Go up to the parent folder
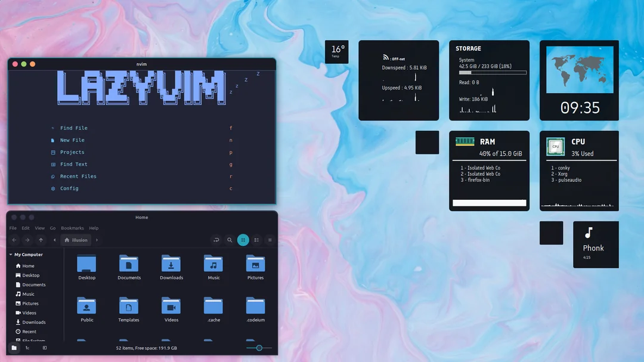The image size is (644, 362). coord(41,240)
